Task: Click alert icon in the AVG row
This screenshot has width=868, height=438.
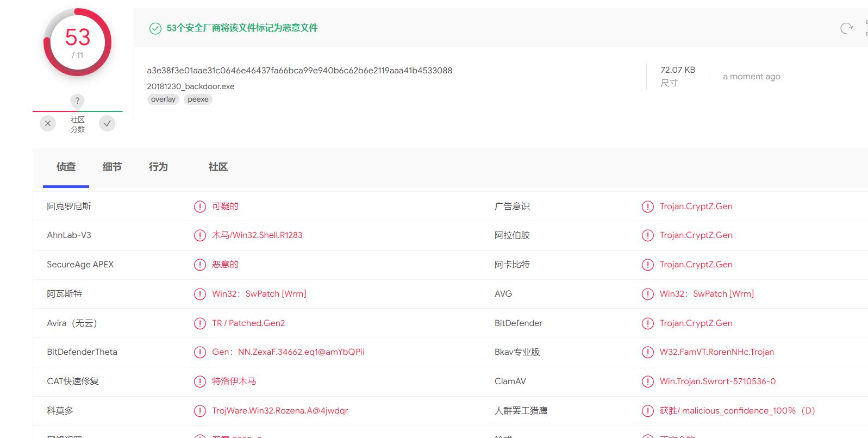Action: coord(648,294)
